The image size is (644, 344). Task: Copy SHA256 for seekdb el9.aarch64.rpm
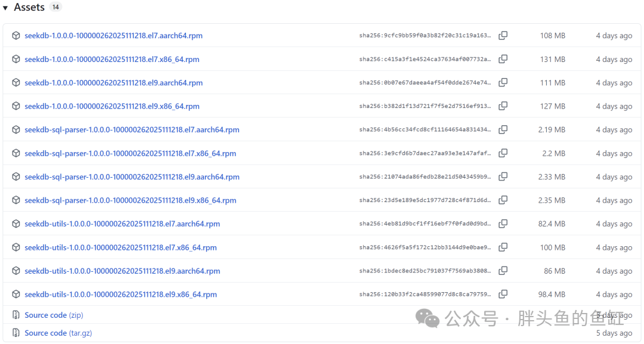click(x=503, y=82)
